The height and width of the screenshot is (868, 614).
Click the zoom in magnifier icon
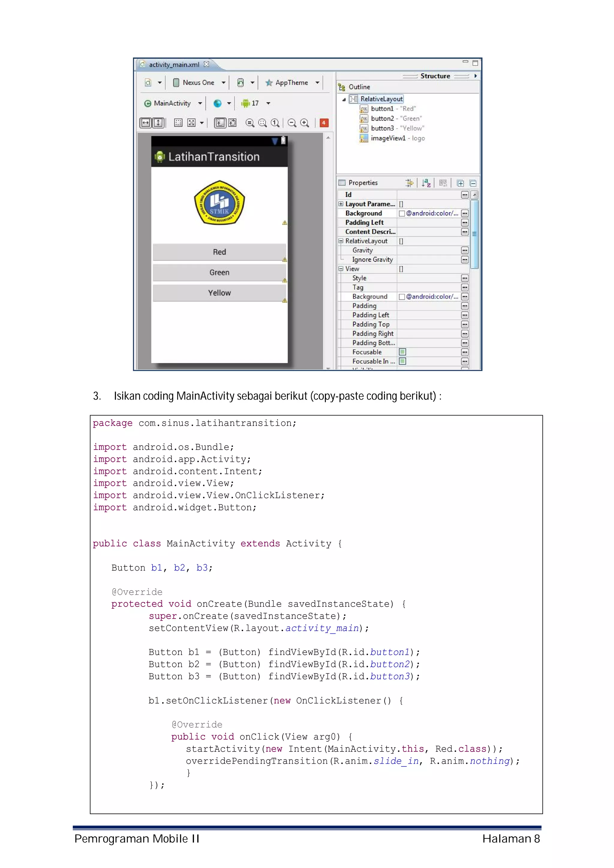[x=304, y=123]
